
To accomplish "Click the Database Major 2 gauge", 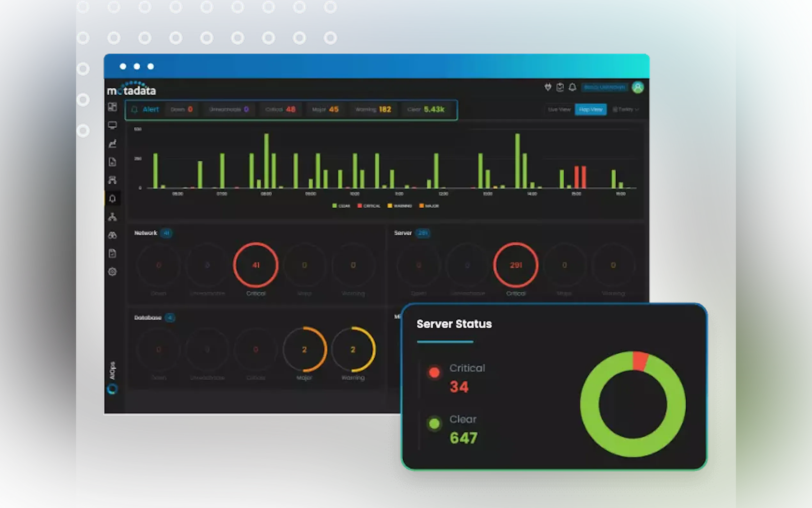I will click(x=304, y=349).
